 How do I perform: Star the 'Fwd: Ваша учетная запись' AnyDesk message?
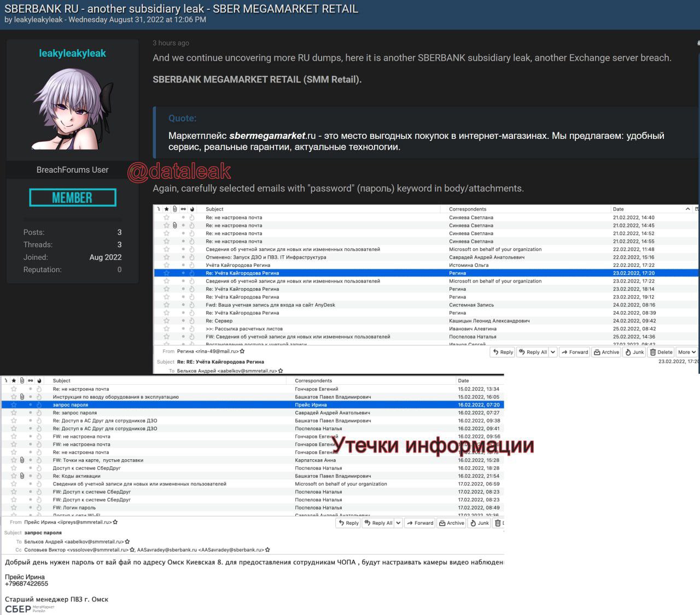(166, 305)
